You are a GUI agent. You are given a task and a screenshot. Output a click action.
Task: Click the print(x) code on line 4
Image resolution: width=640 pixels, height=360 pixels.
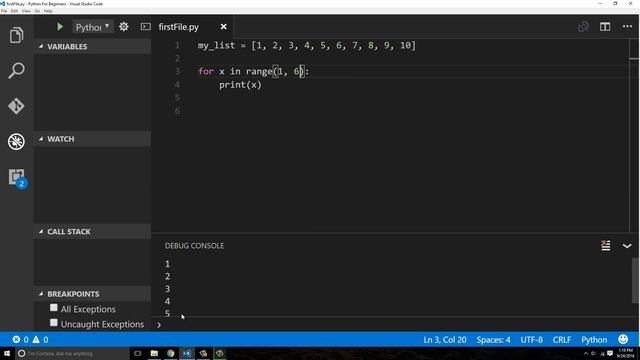point(240,85)
